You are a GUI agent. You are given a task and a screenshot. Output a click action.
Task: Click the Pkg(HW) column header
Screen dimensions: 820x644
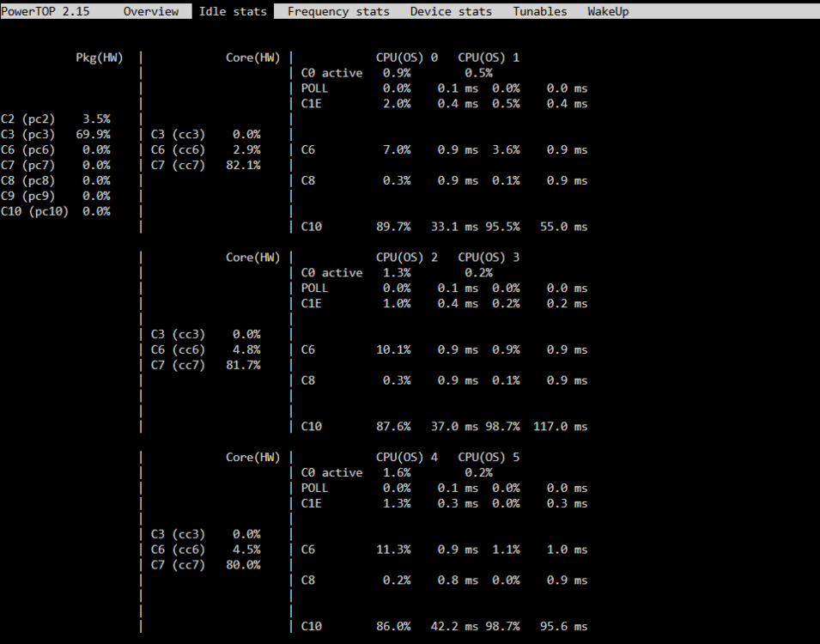coord(100,58)
